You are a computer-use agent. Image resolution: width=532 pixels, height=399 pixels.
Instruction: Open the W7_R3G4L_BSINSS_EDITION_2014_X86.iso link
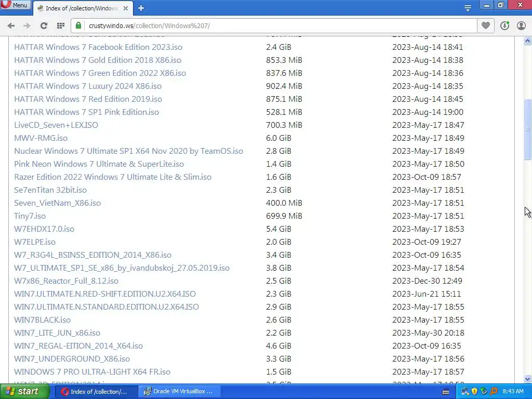pyautogui.click(x=92, y=255)
